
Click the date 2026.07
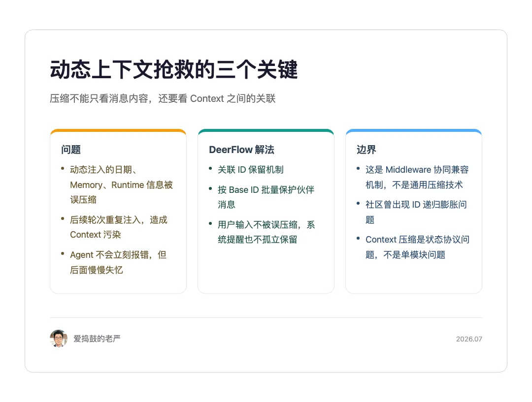[469, 339]
